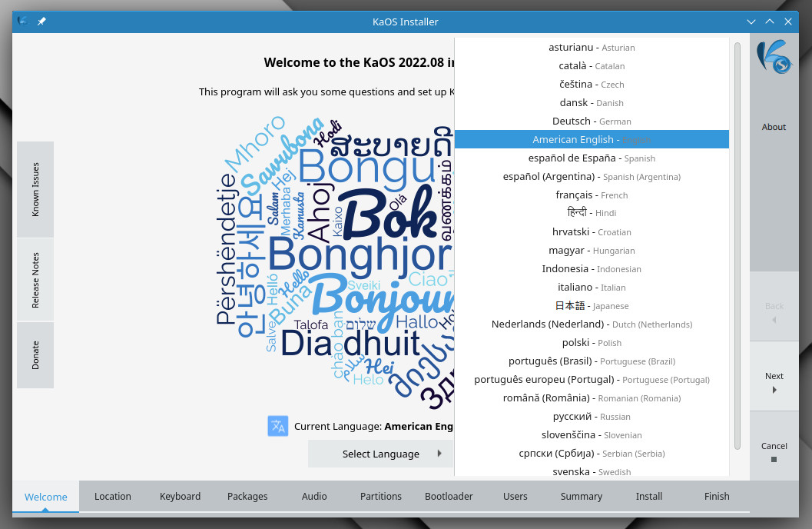Open the Release Notes side button
The width and height of the screenshot is (812, 529).
click(35, 281)
